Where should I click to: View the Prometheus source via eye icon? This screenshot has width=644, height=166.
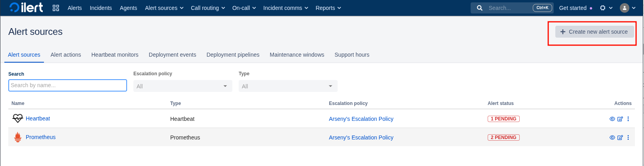612,137
